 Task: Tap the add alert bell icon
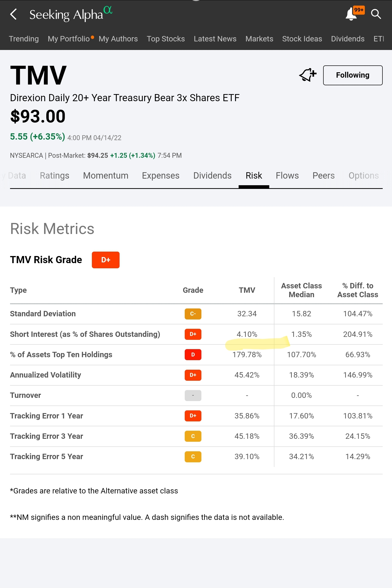coord(308,75)
